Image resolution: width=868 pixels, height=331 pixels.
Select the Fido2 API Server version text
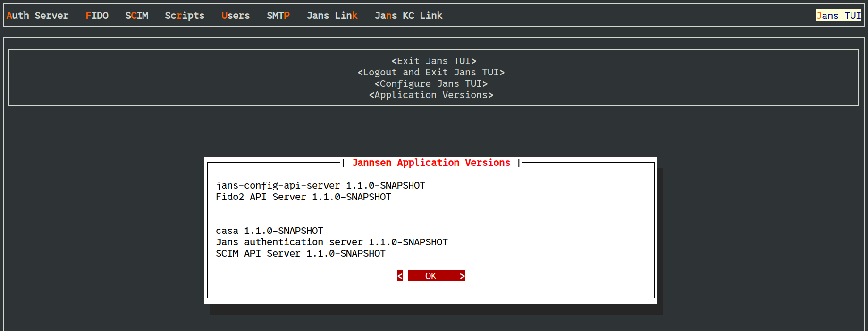(x=303, y=197)
